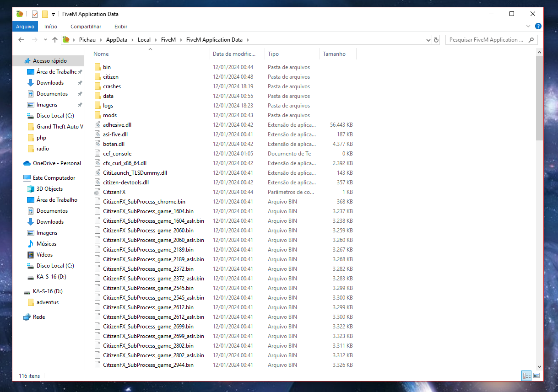Open the Compartilhar ribbon tab
558x392 pixels.
[86, 27]
